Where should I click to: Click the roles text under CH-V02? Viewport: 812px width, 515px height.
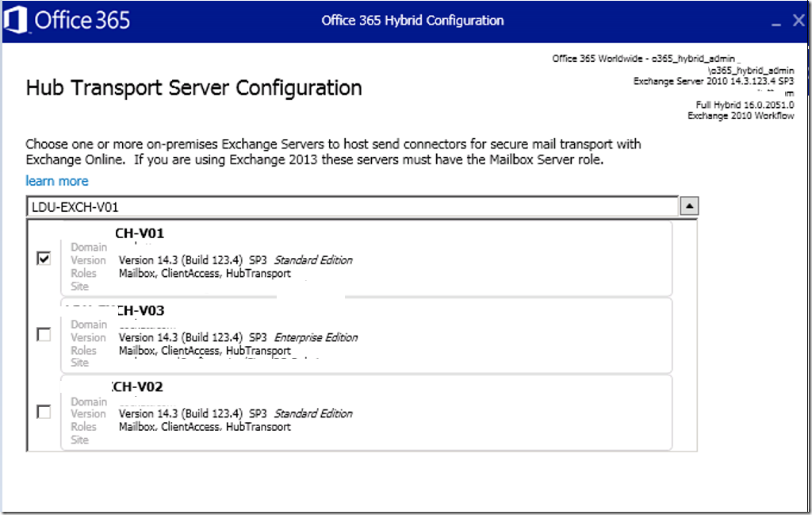tap(205, 427)
